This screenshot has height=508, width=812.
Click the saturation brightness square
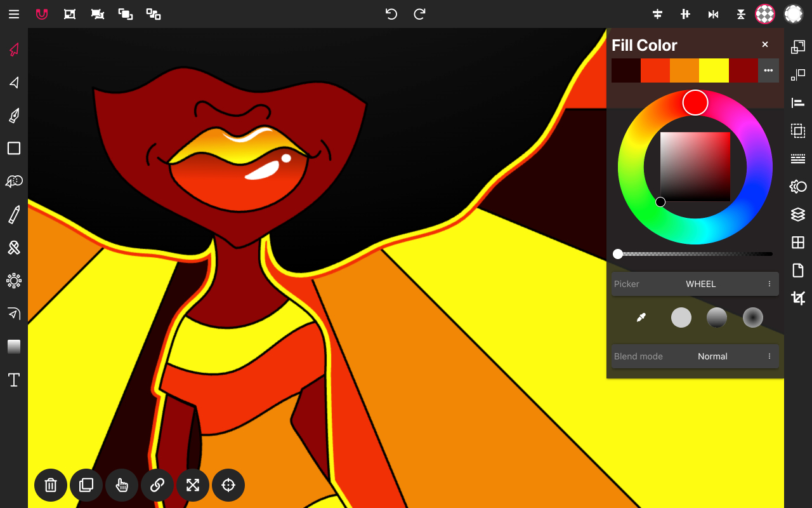695,167
